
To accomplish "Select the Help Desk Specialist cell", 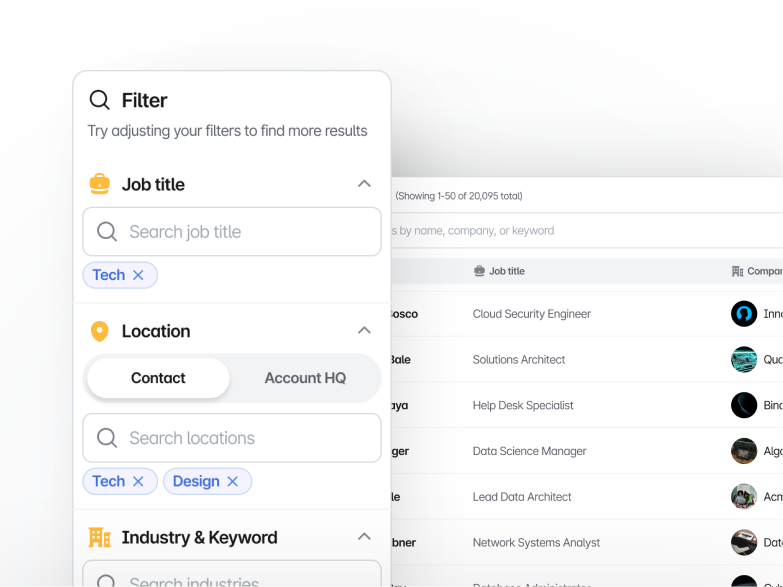I will pyautogui.click(x=523, y=405).
